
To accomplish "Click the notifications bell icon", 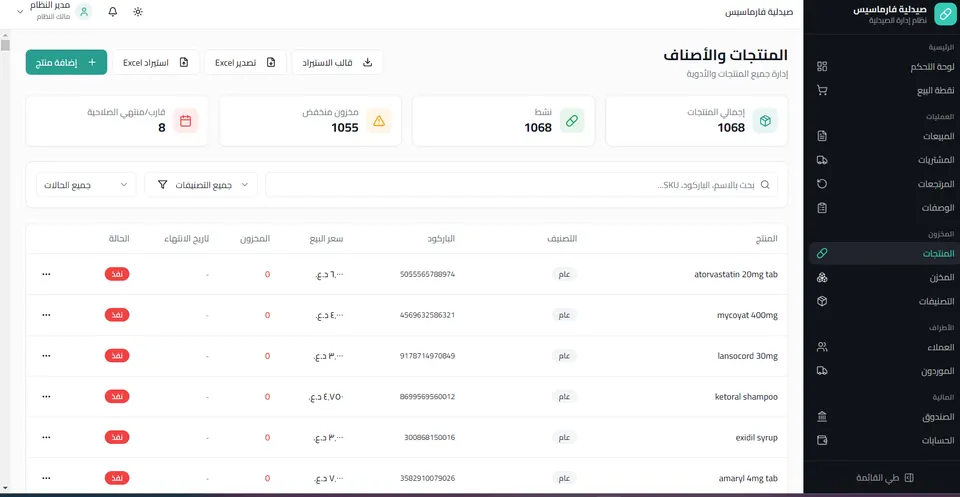I will click(113, 12).
